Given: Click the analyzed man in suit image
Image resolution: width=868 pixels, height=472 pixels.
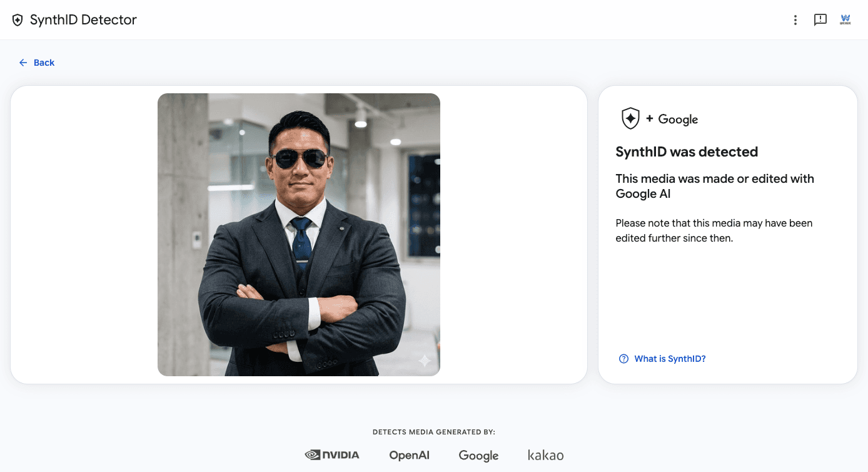Looking at the screenshot, I should click(299, 235).
